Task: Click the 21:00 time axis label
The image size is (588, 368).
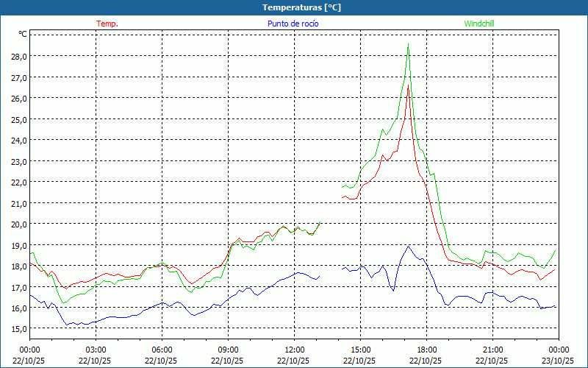Action: [x=493, y=350]
